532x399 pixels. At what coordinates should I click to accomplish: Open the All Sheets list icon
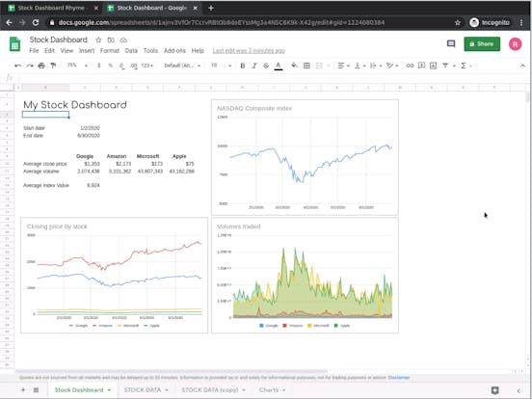click(x=36, y=390)
